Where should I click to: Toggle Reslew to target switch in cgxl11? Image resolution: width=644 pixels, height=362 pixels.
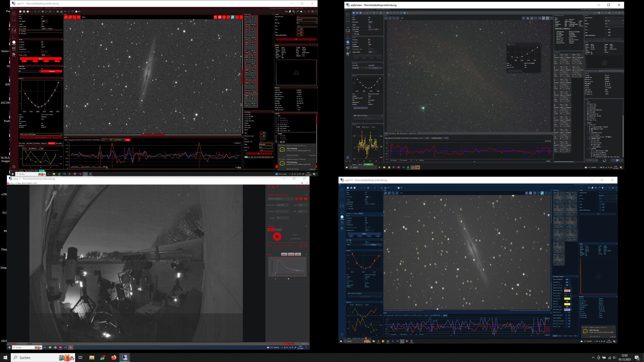263,136
